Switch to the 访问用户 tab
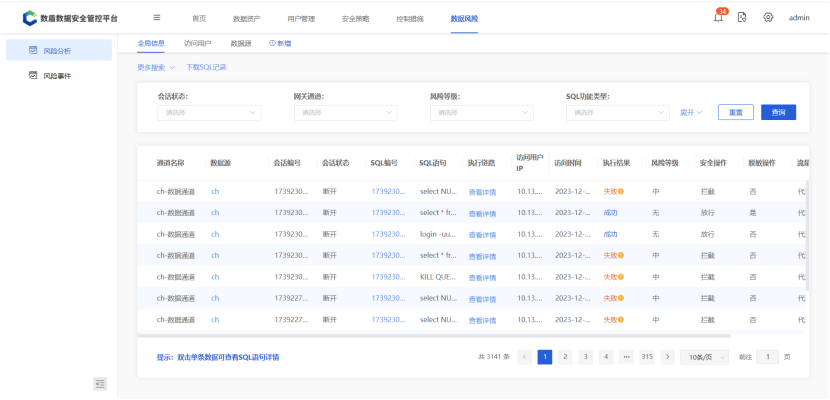This screenshot has height=400, width=830. click(198, 44)
